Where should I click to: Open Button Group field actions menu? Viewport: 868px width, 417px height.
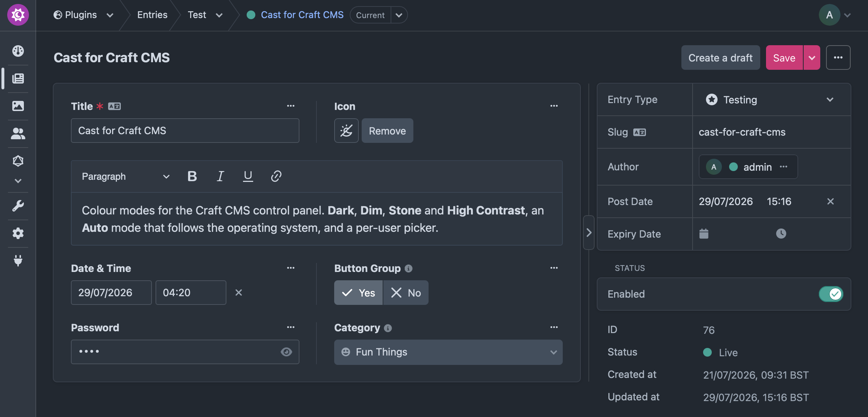[554, 268]
